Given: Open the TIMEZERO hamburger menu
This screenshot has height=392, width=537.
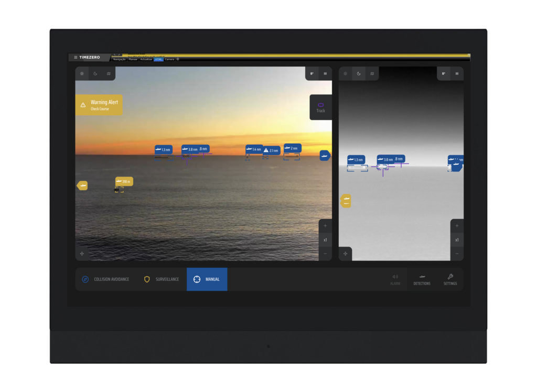Looking at the screenshot, I should pos(76,58).
